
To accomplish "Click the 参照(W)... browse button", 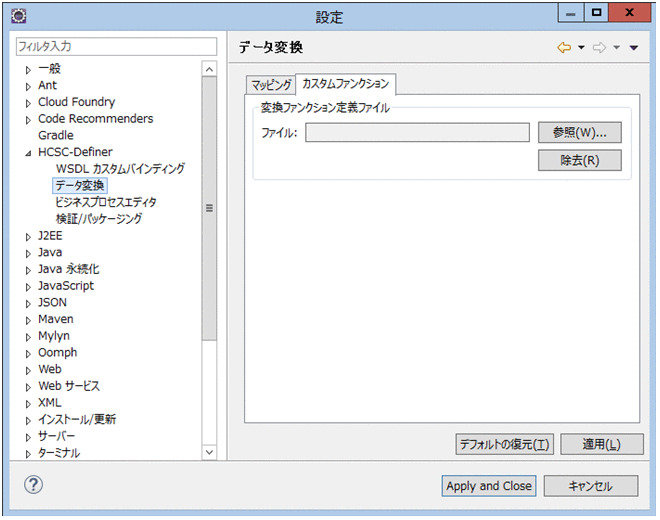I will tap(580, 133).
